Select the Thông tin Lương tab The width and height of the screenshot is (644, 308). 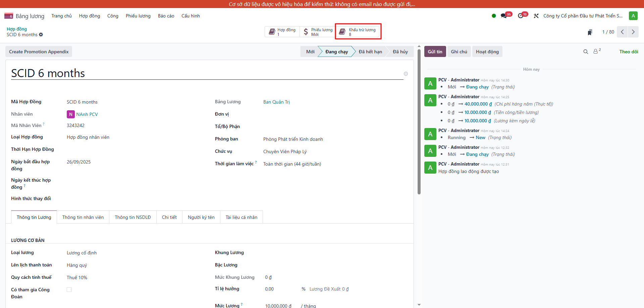point(34,217)
